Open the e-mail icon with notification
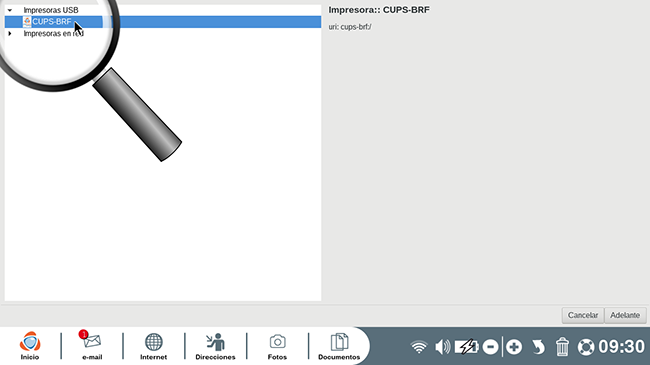 click(92, 345)
